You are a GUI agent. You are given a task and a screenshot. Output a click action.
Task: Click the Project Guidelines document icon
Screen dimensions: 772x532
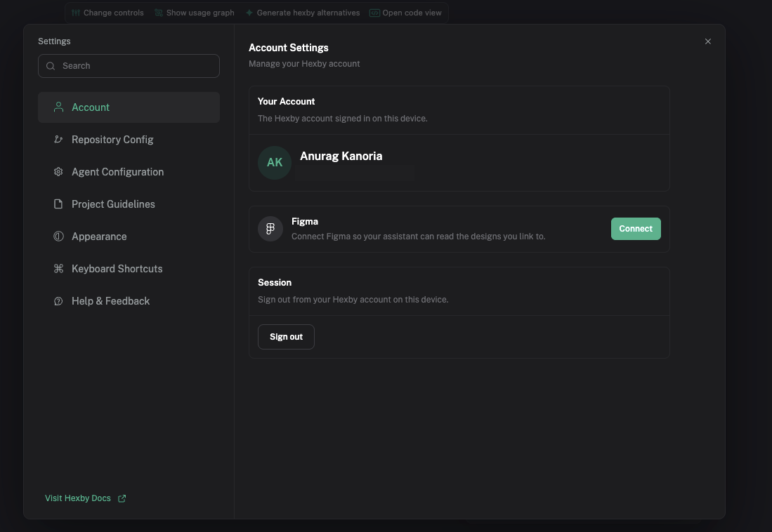[58, 204]
